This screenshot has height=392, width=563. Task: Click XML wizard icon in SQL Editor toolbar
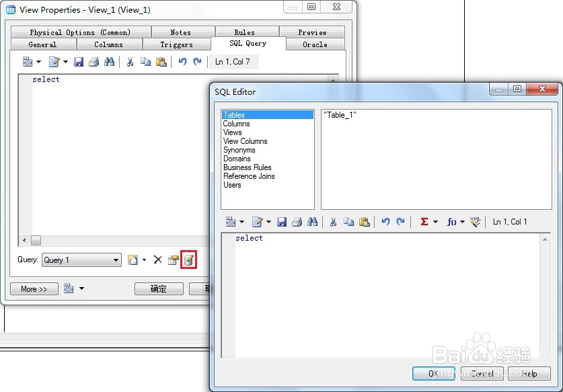pos(476,222)
